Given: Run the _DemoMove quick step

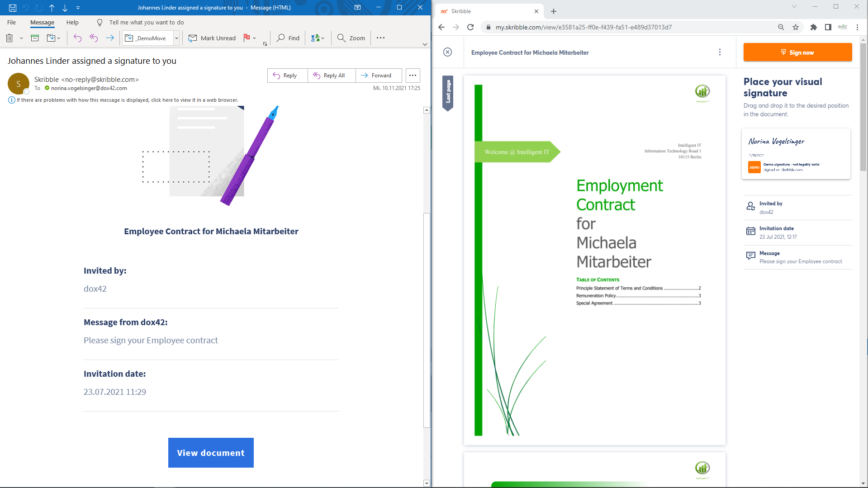Looking at the screenshot, I should (148, 38).
